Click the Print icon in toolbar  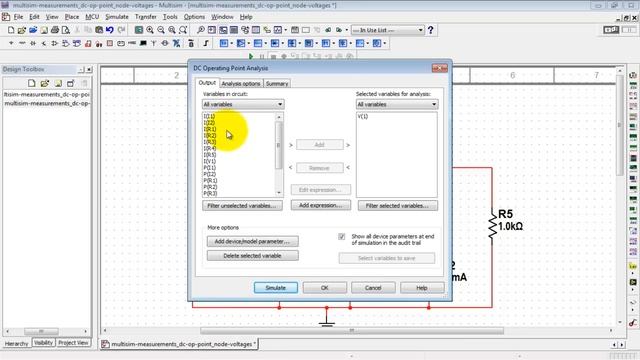(55, 30)
